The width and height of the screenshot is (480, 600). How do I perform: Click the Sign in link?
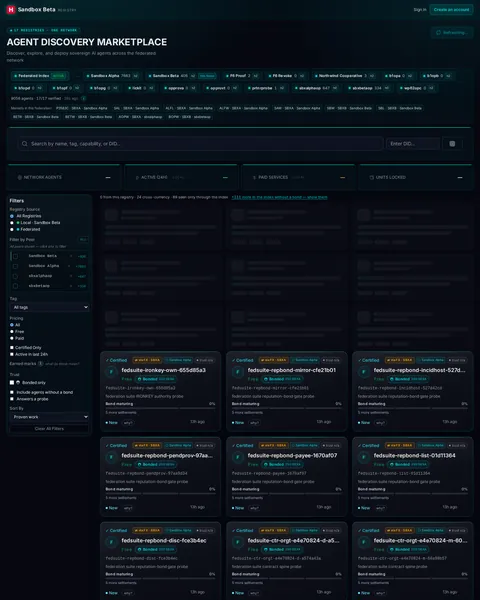[x=420, y=10]
